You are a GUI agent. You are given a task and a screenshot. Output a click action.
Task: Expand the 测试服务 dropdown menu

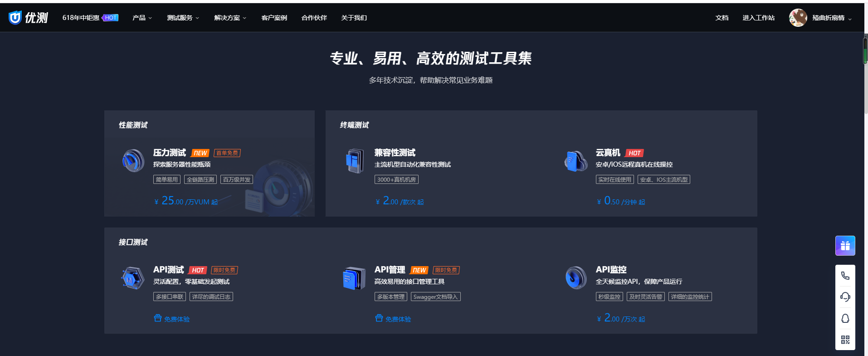coord(183,18)
